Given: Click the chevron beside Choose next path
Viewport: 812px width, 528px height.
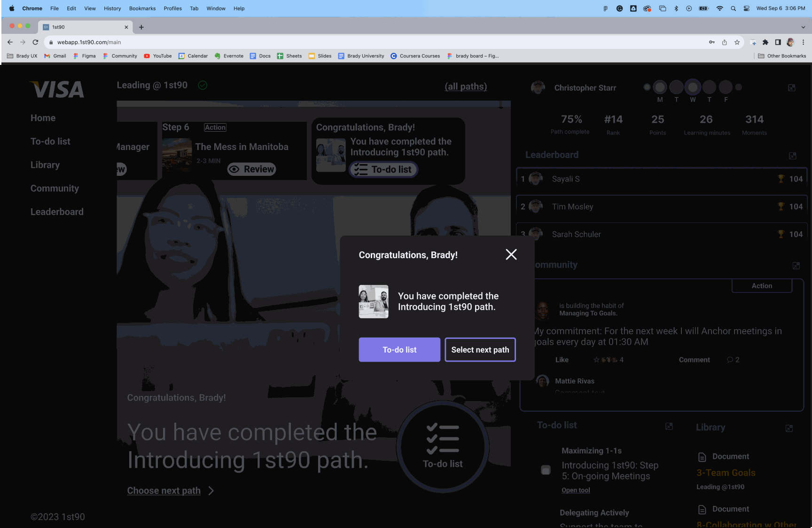Looking at the screenshot, I should coord(211,491).
